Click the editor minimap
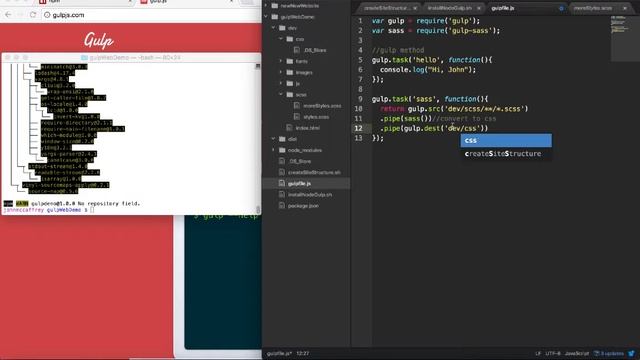 [624, 38]
